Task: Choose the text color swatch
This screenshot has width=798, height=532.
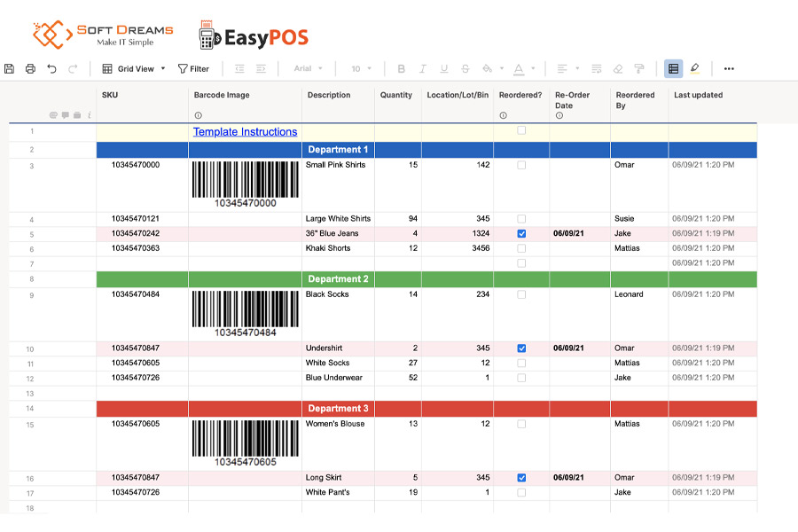Action: coord(518,68)
